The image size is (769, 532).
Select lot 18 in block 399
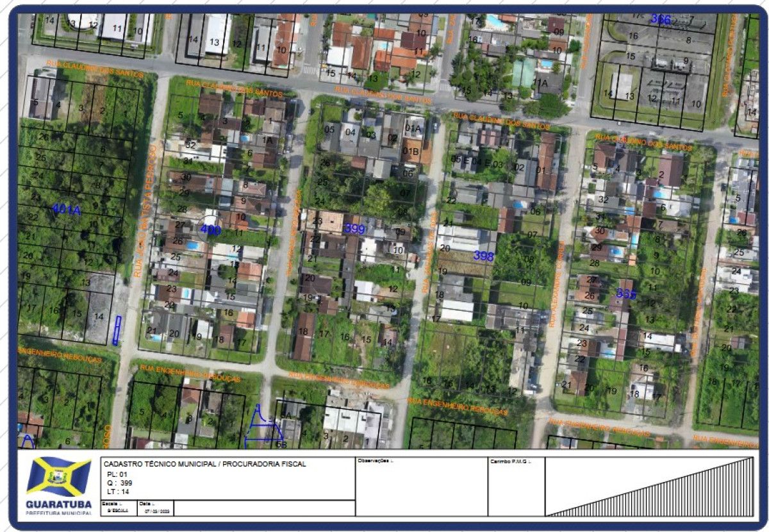303,331
